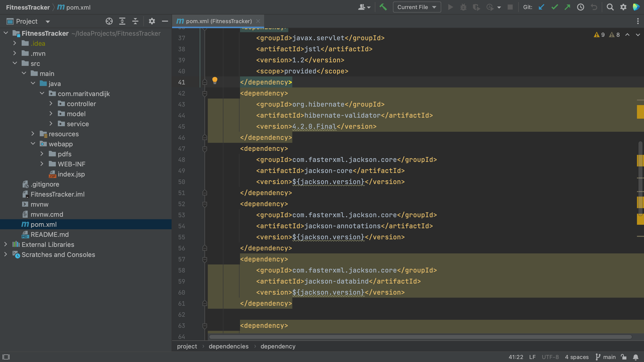644x362 pixels.
Task: Click the search icon in toolbar
Action: tap(610, 7)
